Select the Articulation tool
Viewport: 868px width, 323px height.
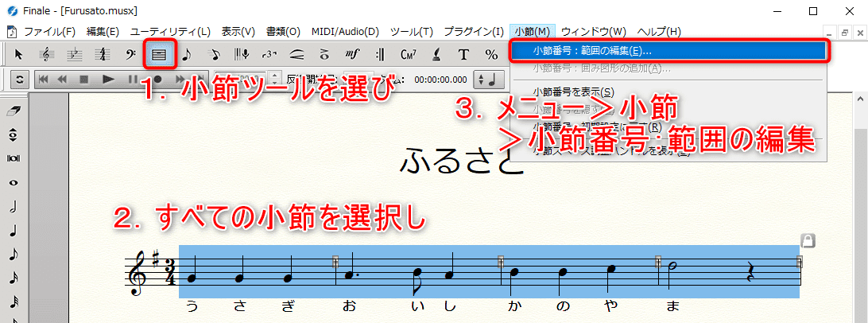point(324,54)
